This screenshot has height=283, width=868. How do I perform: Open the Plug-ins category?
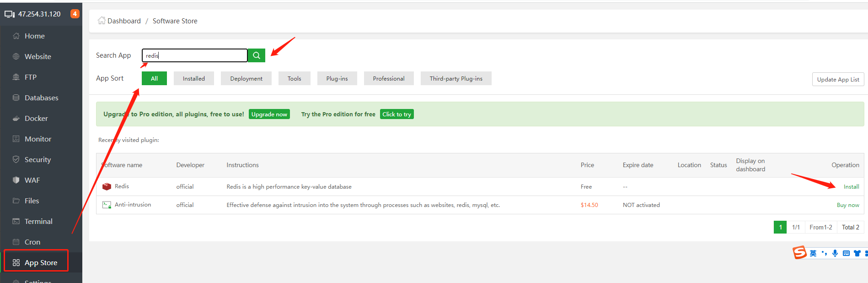point(337,78)
